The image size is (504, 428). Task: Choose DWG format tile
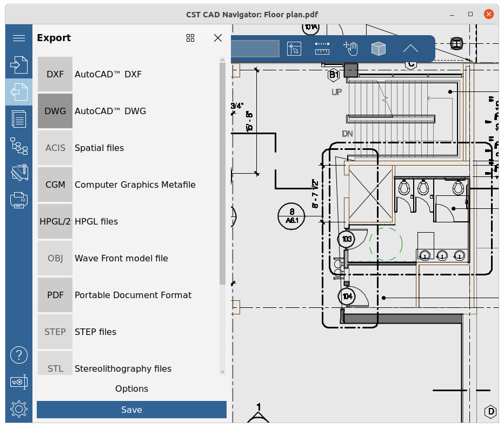coord(55,111)
